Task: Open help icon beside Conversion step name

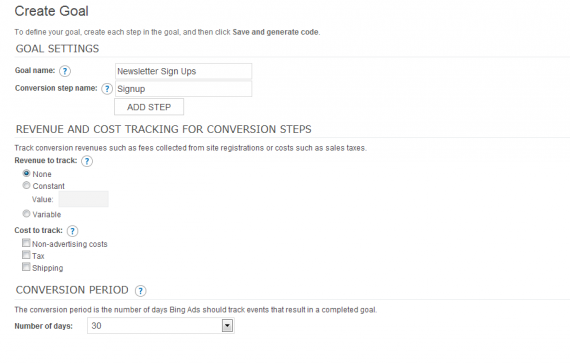Action: pos(107,89)
